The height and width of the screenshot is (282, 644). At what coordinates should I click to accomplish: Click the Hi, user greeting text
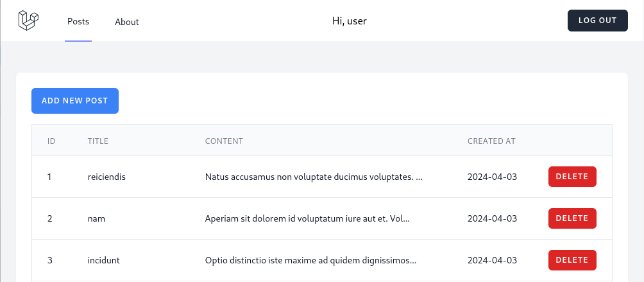point(350,21)
